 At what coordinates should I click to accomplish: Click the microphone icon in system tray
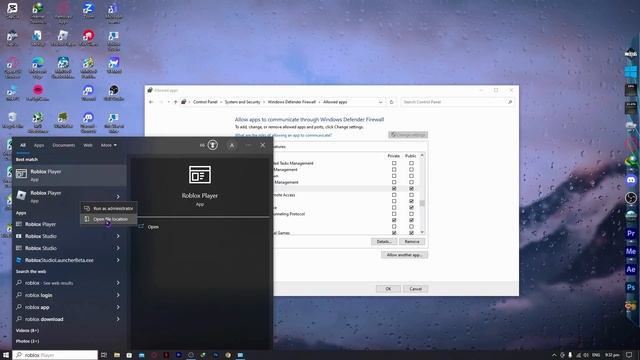coord(570,355)
